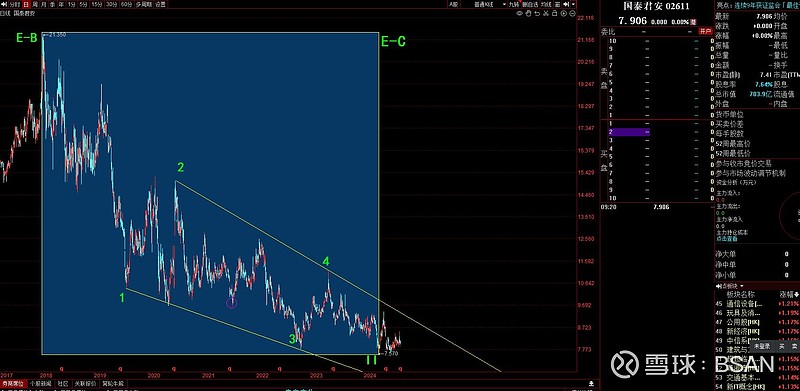Open the 个股新闻 bottom tab
Viewport: 800px width, 391px height.
pyautogui.click(x=41, y=383)
